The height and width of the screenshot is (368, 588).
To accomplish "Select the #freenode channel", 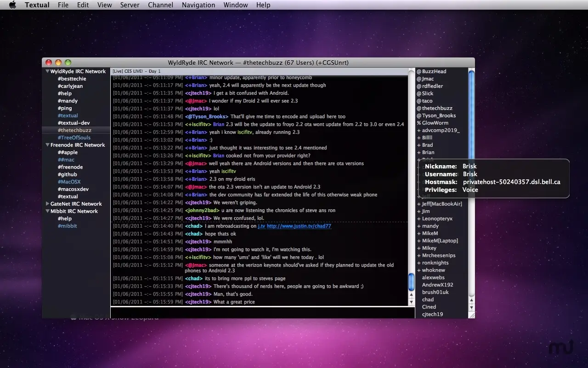I will pyautogui.click(x=70, y=167).
